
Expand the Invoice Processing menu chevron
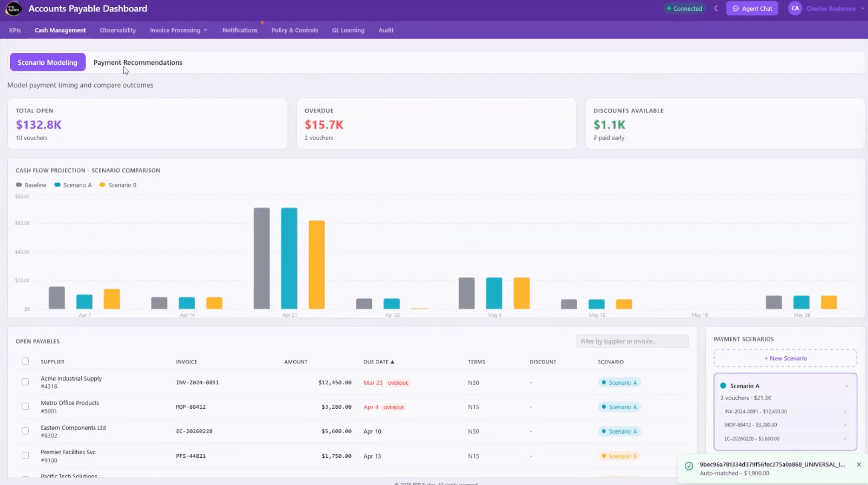point(205,30)
